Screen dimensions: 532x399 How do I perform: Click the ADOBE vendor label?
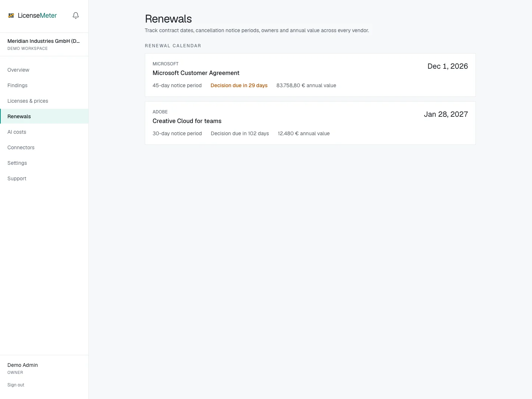[160, 112]
